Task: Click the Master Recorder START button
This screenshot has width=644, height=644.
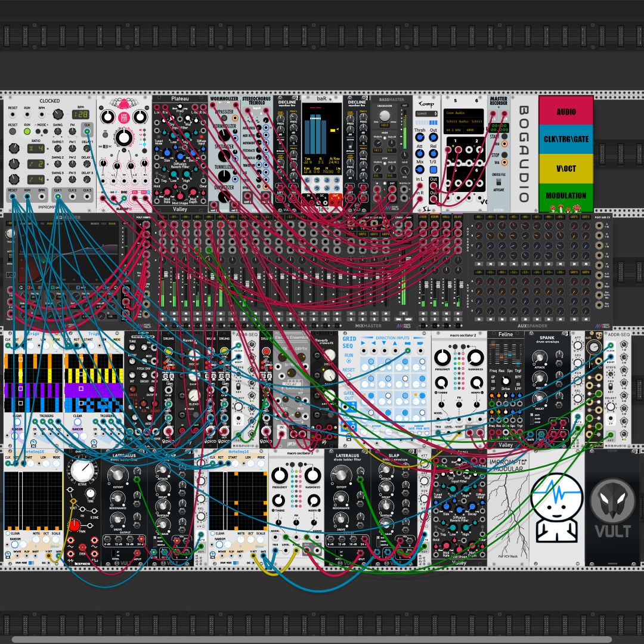Action: coord(504,137)
